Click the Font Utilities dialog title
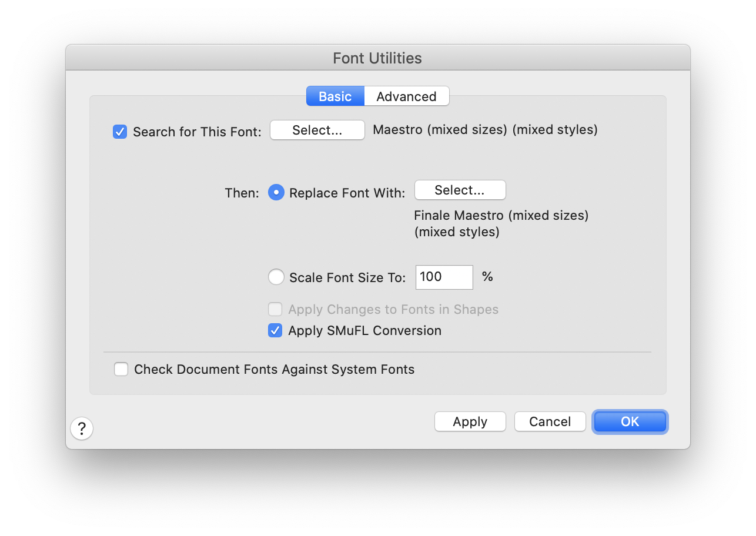The height and width of the screenshot is (536, 756). pos(377,58)
